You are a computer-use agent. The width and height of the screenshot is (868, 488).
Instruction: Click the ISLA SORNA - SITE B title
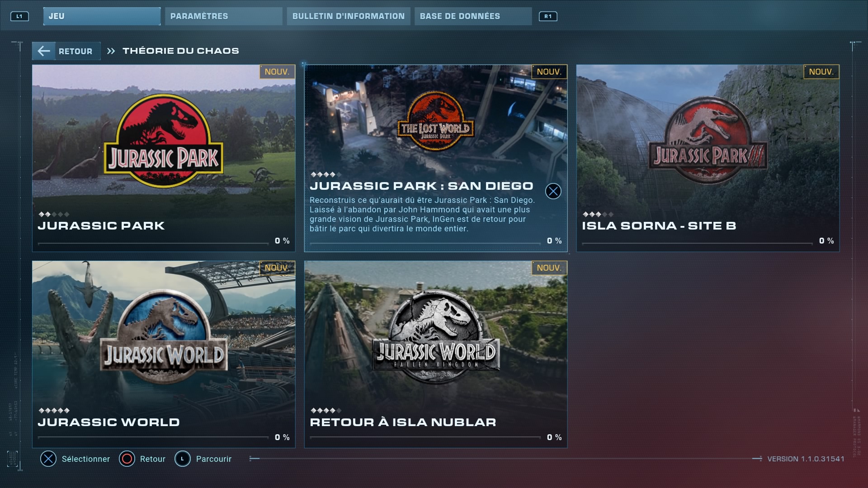tap(659, 225)
